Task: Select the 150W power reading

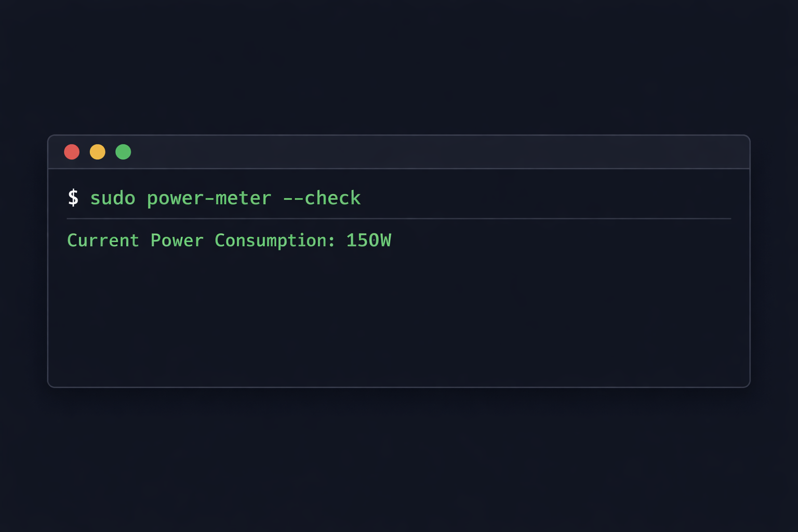Action: point(369,240)
